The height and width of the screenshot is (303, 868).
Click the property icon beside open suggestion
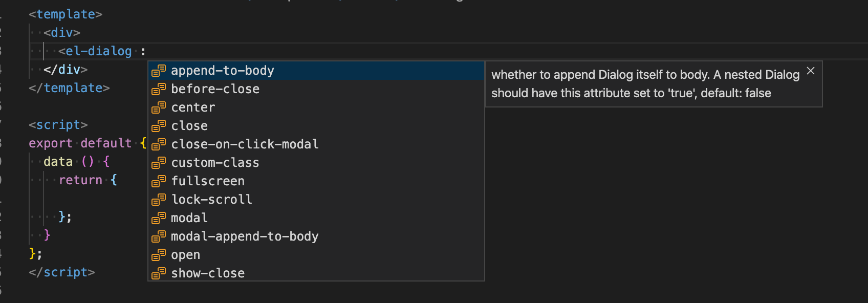click(x=159, y=255)
